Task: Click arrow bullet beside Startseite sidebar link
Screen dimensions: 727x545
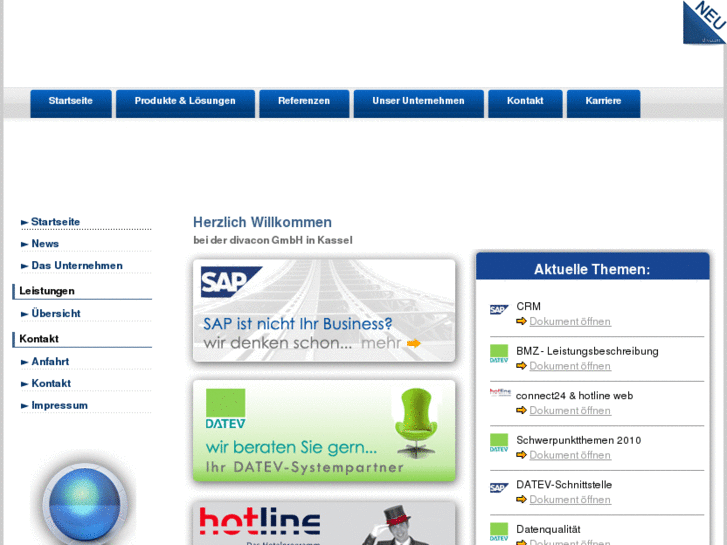Action: 25,223
